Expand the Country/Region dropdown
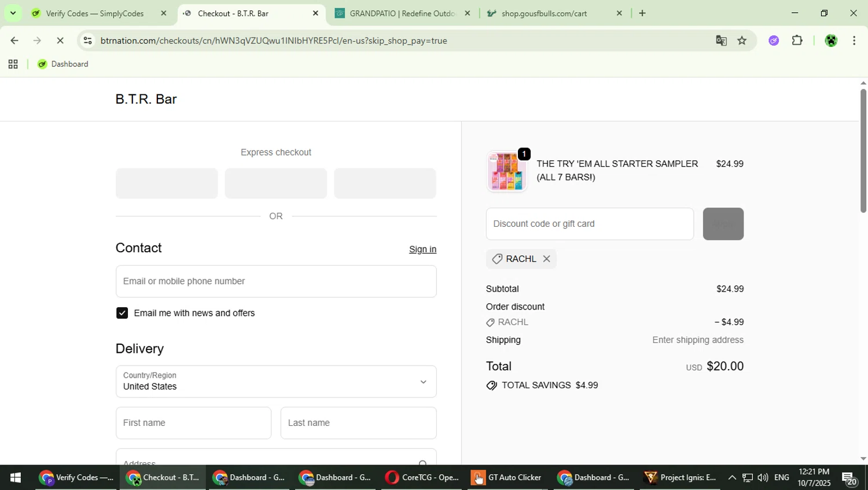 click(276, 381)
